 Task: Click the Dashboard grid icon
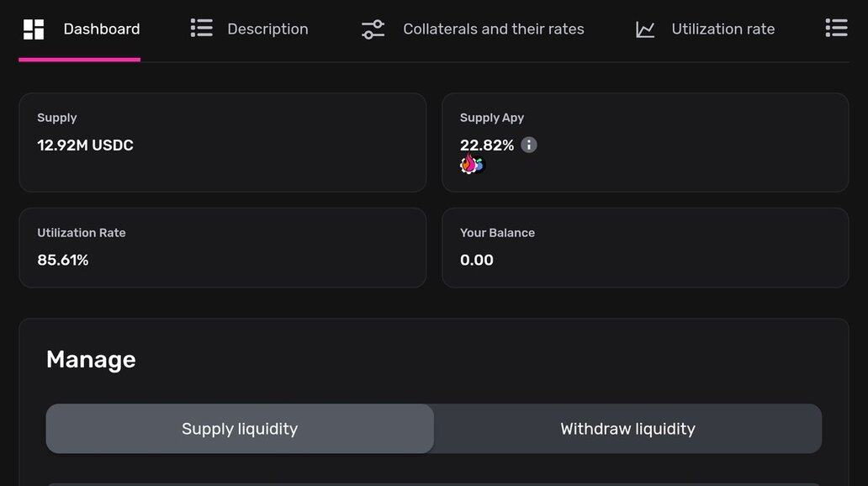click(x=34, y=29)
